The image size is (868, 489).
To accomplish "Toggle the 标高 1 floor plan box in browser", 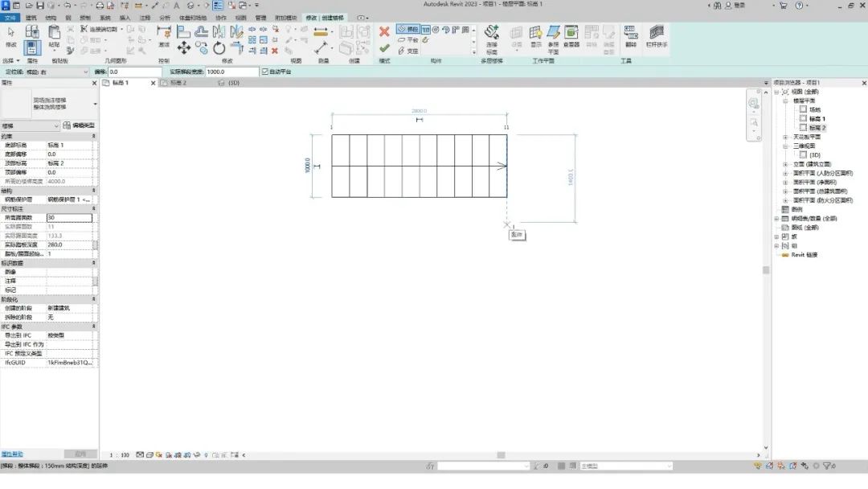I will pyautogui.click(x=803, y=118).
